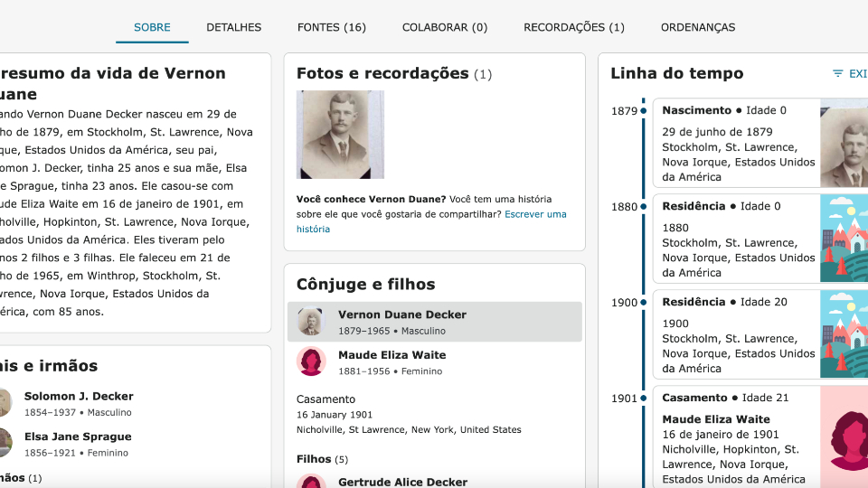
Task: Click the 1900 timeline marker dot
Action: point(643,302)
